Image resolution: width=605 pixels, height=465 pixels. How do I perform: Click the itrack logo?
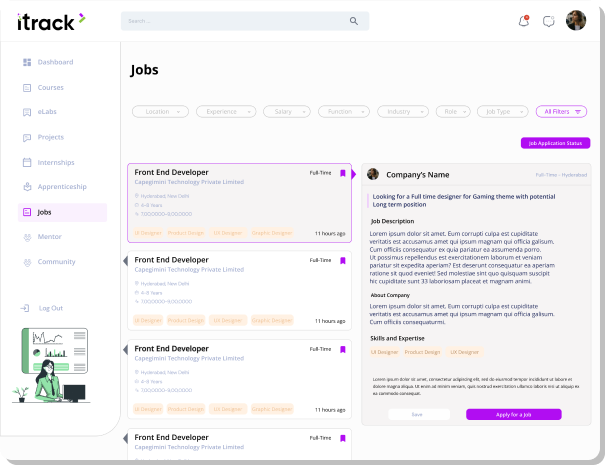point(51,22)
